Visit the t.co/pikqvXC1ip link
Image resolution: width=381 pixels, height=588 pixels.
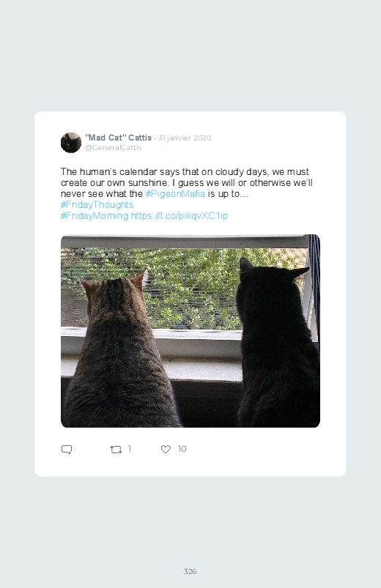pyautogui.click(x=179, y=215)
